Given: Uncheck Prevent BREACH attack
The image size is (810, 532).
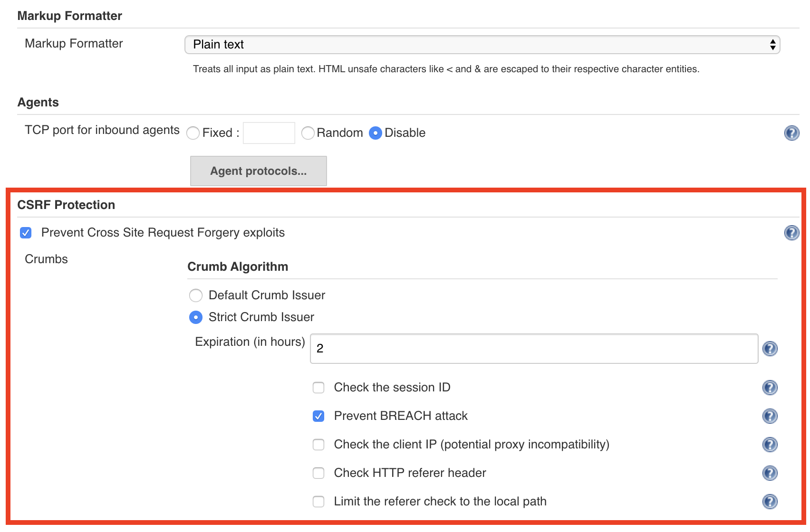Looking at the screenshot, I should coord(318,416).
